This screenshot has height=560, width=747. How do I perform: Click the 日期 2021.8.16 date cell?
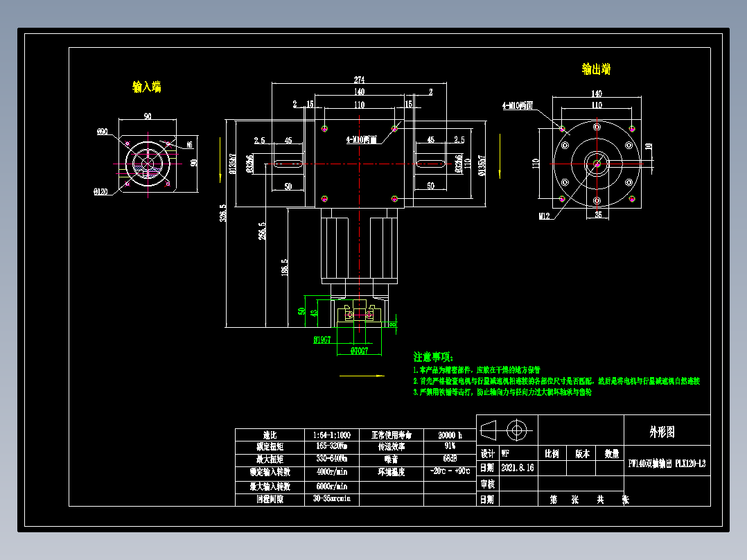[x=518, y=466]
